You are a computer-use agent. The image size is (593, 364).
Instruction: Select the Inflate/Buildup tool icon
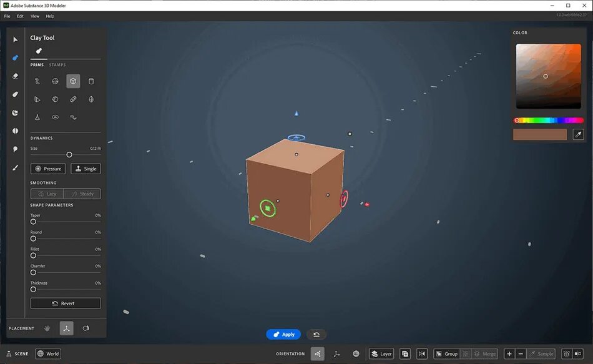pyautogui.click(x=15, y=149)
